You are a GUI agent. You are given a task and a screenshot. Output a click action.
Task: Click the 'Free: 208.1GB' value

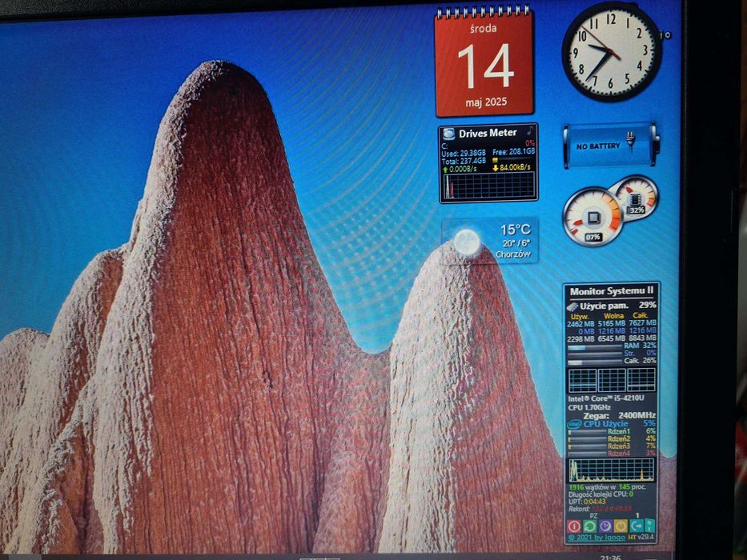pos(513,152)
